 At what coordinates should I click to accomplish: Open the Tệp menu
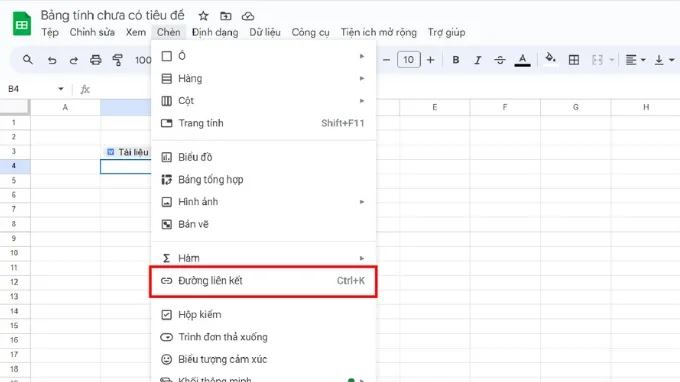50,33
